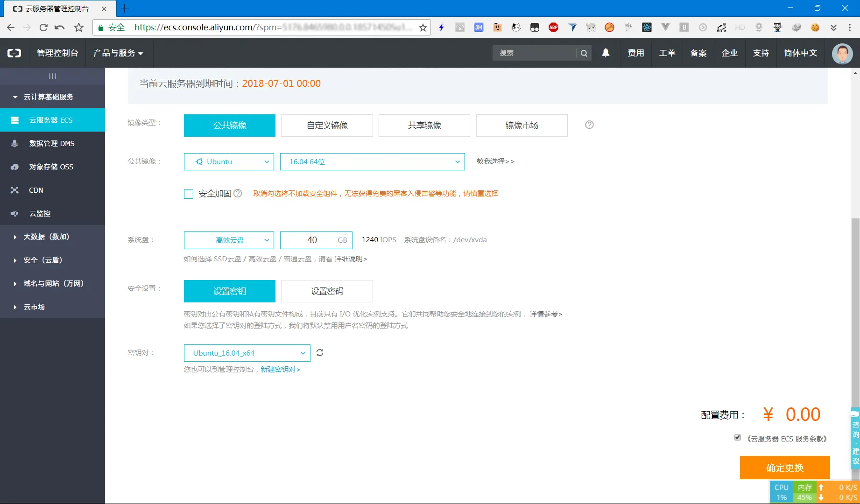This screenshot has height=504, width=860.
Task: Click the React developer tools extension icon
Action: [x=647, y=28]
